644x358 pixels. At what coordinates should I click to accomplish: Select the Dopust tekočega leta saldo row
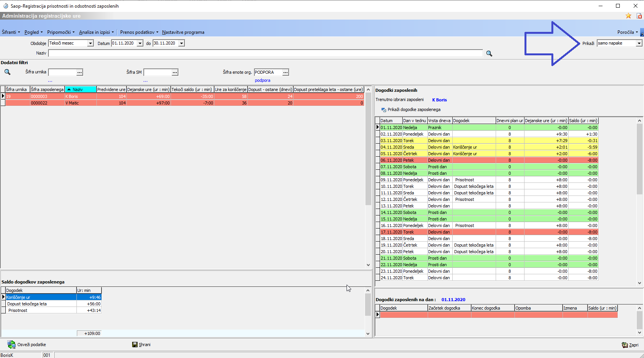coord(53,304)
